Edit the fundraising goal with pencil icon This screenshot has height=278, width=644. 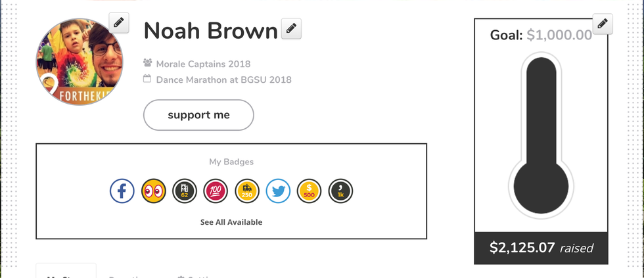click(x=603, y=24)
